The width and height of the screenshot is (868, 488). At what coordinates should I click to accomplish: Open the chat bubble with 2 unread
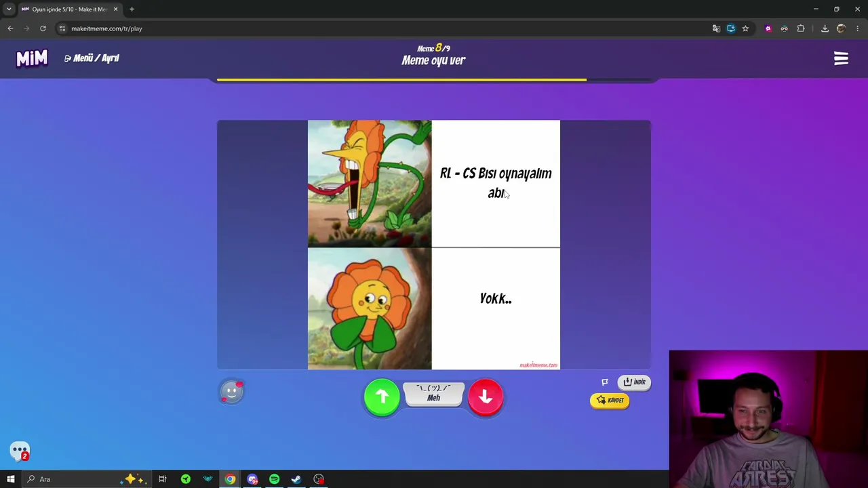coord(20,451)
